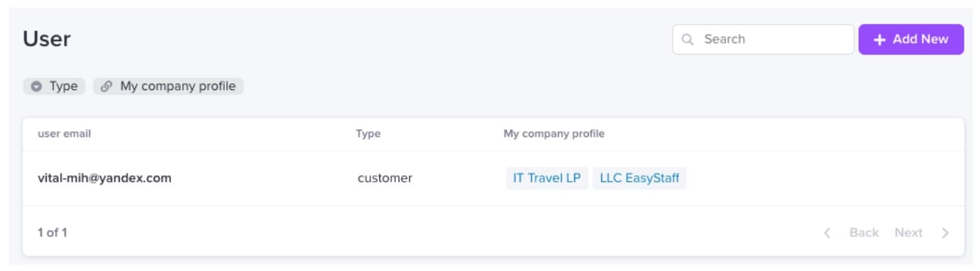Open the IT Travel LP company tag
980x271 pixels.
click(547, 178)
